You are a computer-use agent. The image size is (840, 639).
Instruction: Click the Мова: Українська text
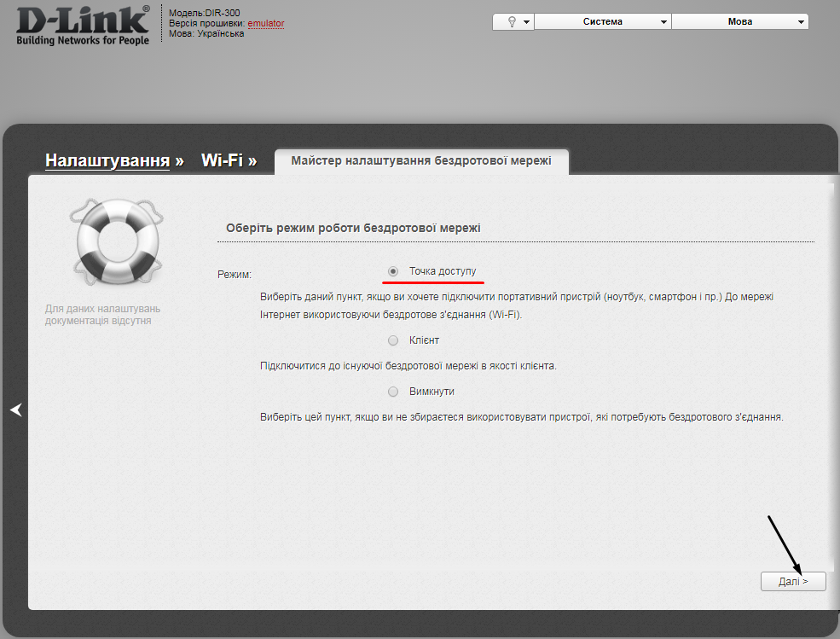[206, 33]
